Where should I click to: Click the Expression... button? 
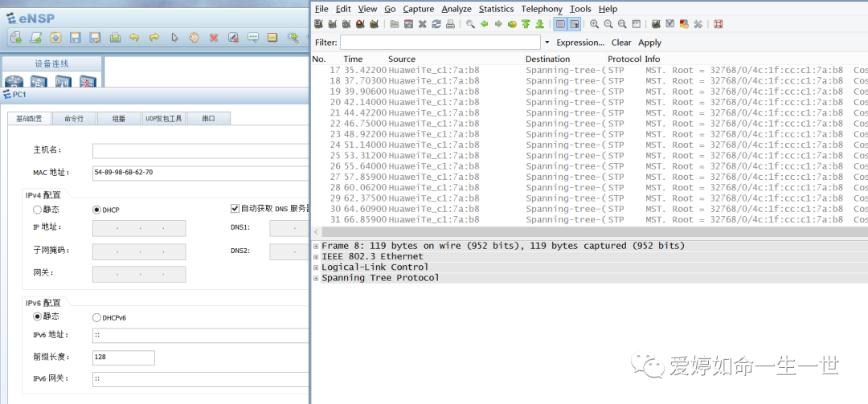[x=580, y=43]
